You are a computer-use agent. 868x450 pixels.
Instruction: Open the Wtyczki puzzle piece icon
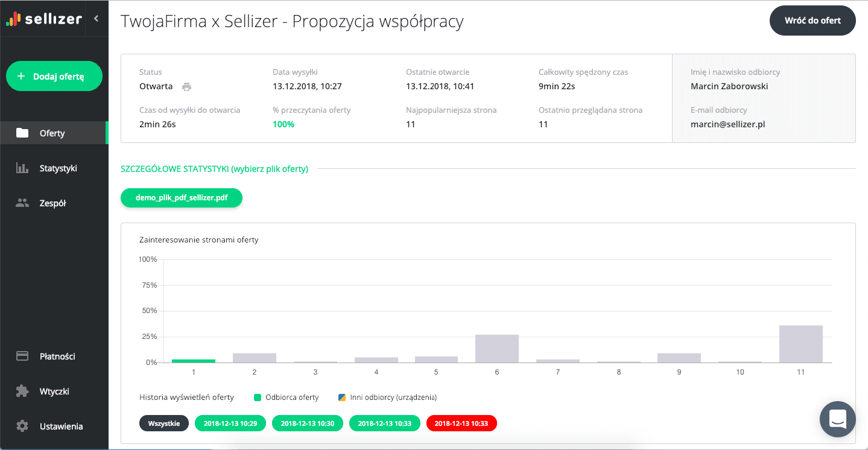pos(22,391)
